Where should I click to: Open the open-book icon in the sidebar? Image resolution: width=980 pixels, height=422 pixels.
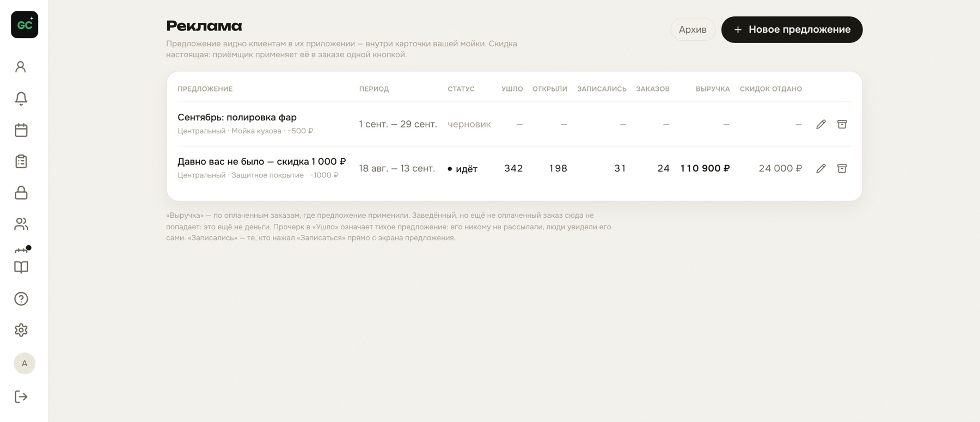pyautogui.click(x=21, y=267)
